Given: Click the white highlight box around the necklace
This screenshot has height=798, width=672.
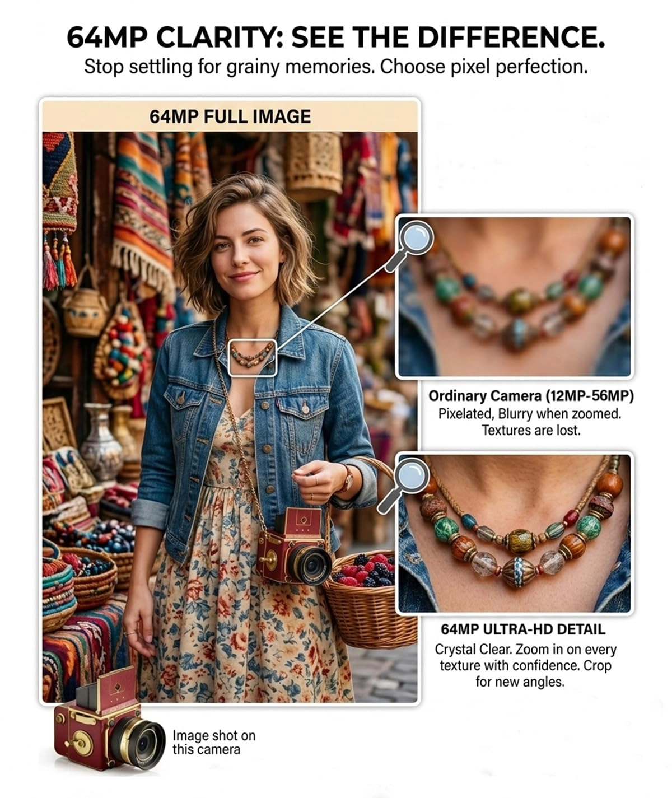Looking at the screenshot, I should 253,357.
